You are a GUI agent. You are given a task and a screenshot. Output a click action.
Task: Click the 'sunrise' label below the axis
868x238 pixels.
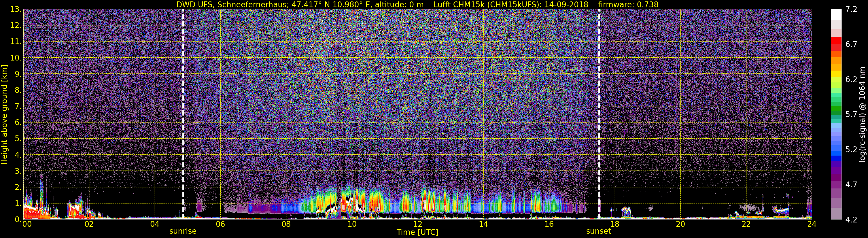coord(183,231)
